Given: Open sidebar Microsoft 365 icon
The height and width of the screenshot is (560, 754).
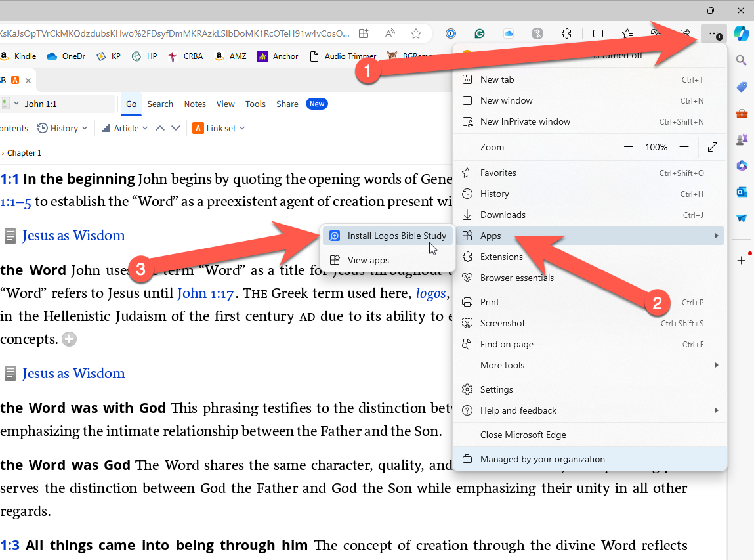Looking at the screenshot, I should click(741, 165).
